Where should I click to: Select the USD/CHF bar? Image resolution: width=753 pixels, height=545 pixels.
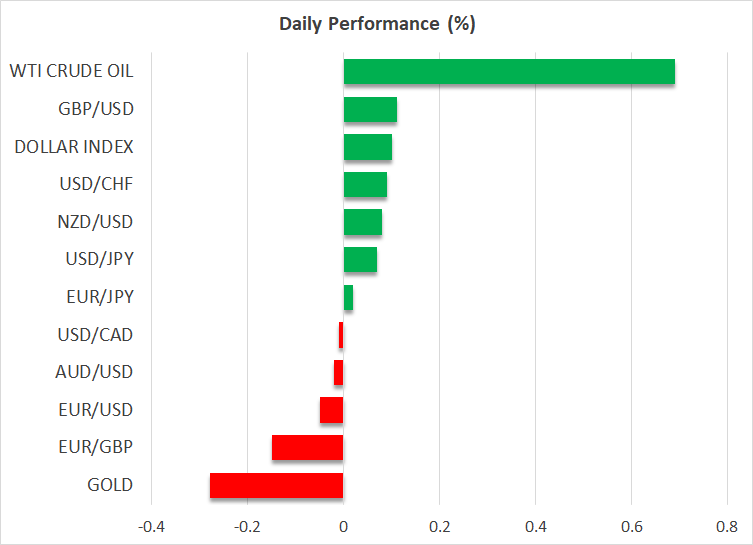(x=365, y=185)
